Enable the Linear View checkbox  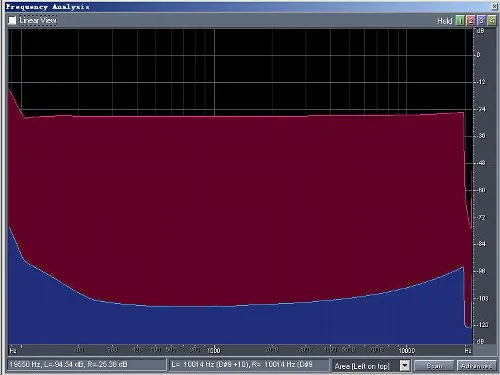point(12,20)
